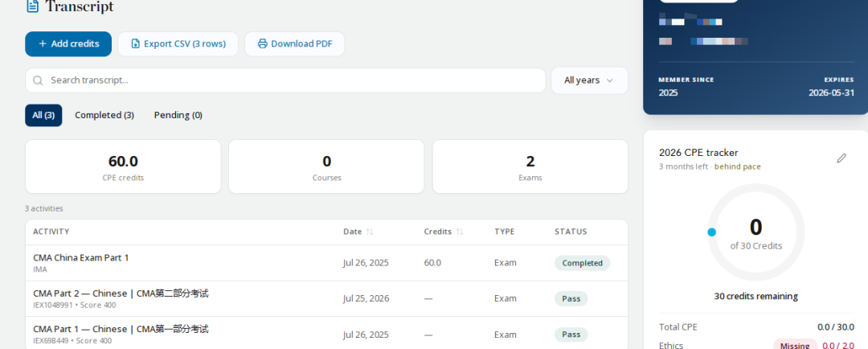Click the Date column sort arrows

coord(370,232)
